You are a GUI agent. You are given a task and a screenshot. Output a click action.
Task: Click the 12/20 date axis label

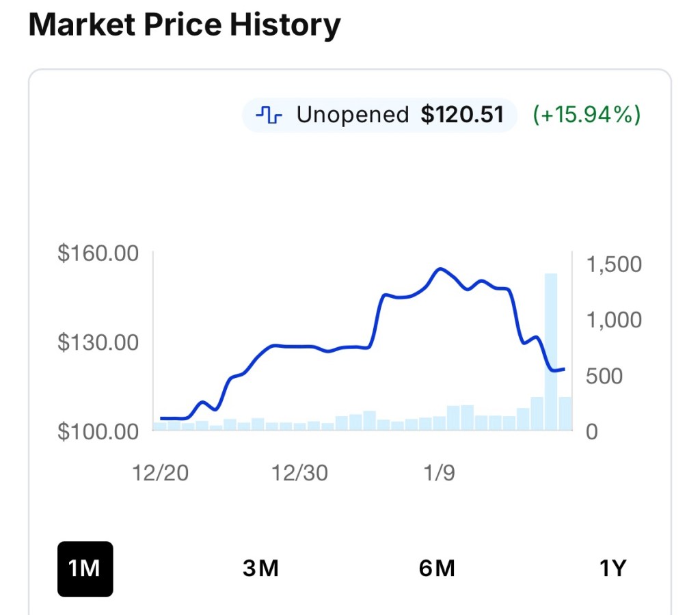[x=161, y=473]
